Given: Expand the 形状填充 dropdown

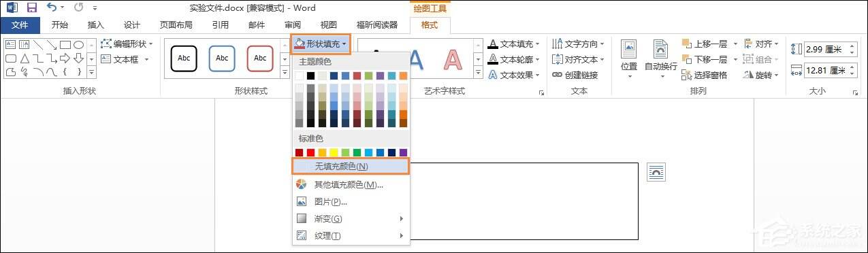Looking at the screenshot, I should pyautogui.click(x=321, y=44).
